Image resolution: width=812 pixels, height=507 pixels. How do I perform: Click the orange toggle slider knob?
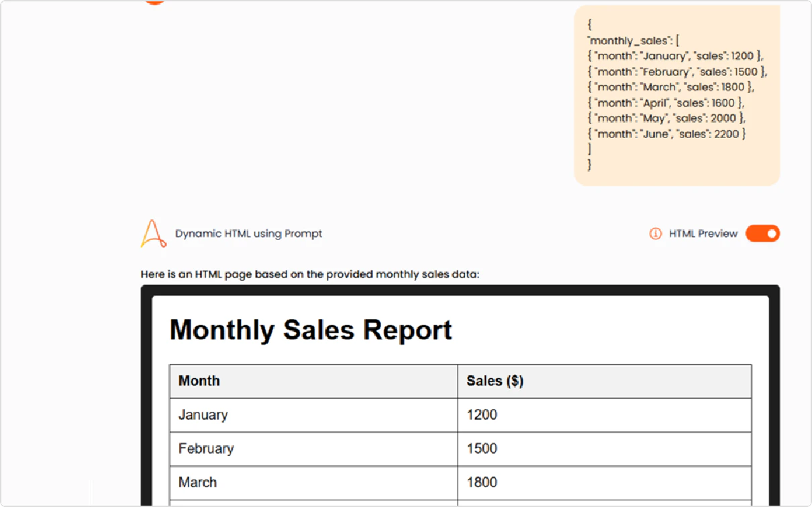(x=768, y=233)
